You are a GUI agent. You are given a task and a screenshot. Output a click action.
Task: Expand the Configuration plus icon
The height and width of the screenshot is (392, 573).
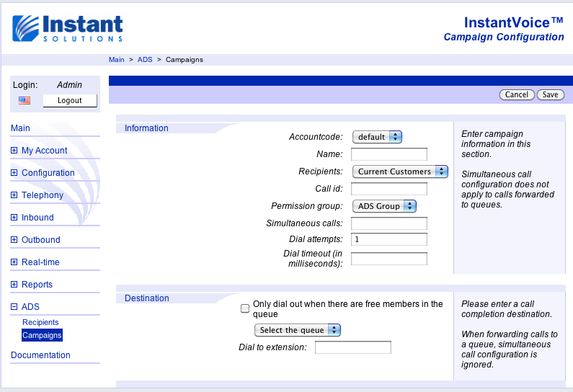coord(14,173)
